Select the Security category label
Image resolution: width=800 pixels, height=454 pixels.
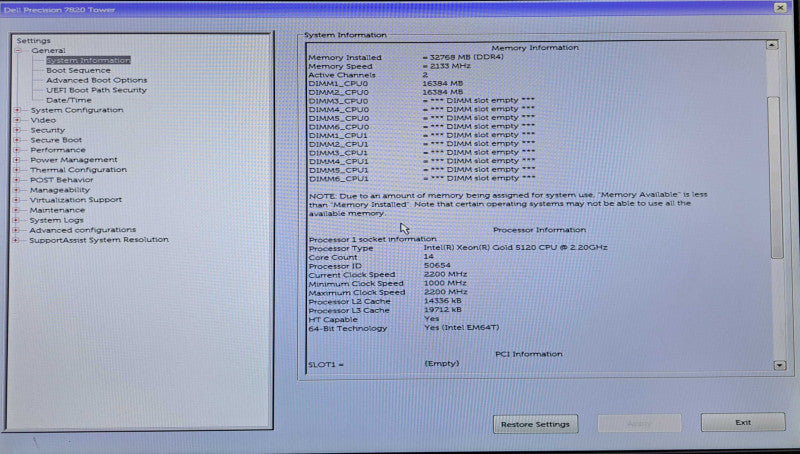[47, 130]
